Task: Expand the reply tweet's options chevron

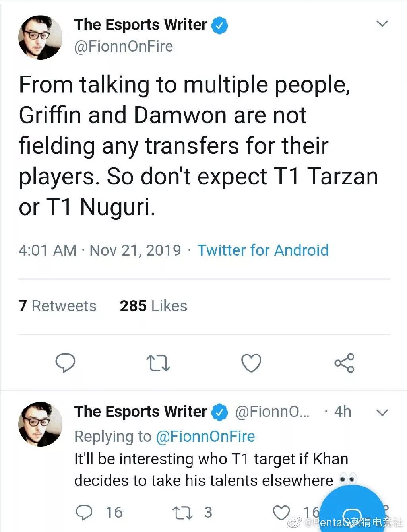Action: 382,413
